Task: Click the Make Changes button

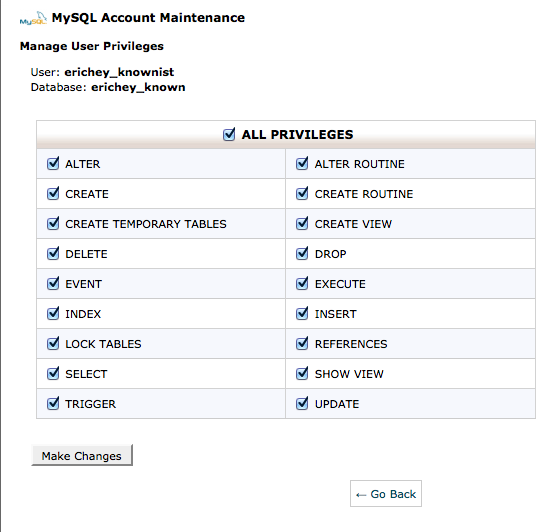Action: [x=82, y=455]
